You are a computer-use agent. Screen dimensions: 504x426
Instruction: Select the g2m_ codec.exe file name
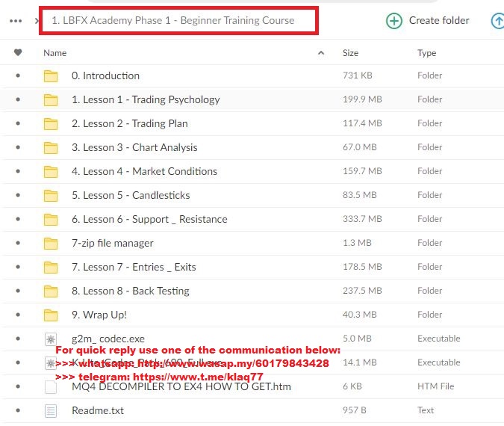click(x=108, y=339)
